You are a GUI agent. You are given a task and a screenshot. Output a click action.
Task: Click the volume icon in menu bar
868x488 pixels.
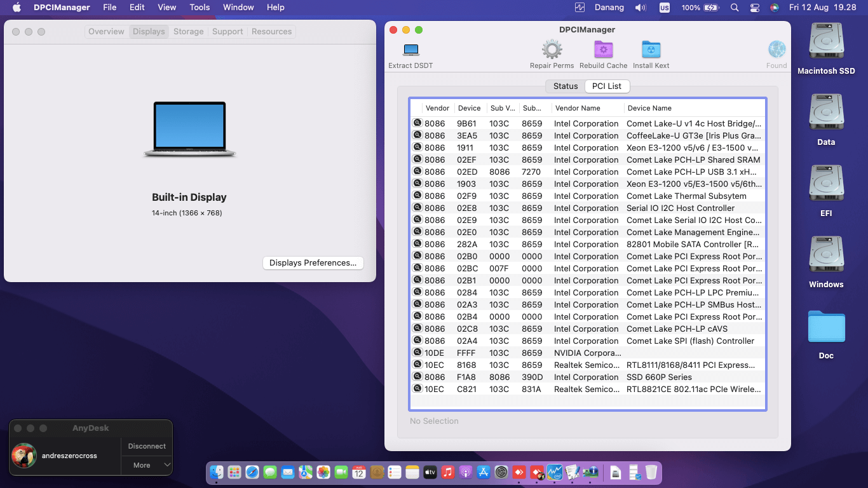pyautogui.click(x=641, y=8)
